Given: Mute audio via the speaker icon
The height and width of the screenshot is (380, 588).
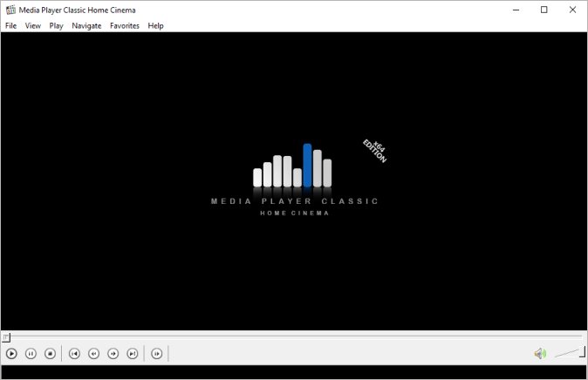Looking at the screenshot, I should [540, 353].
